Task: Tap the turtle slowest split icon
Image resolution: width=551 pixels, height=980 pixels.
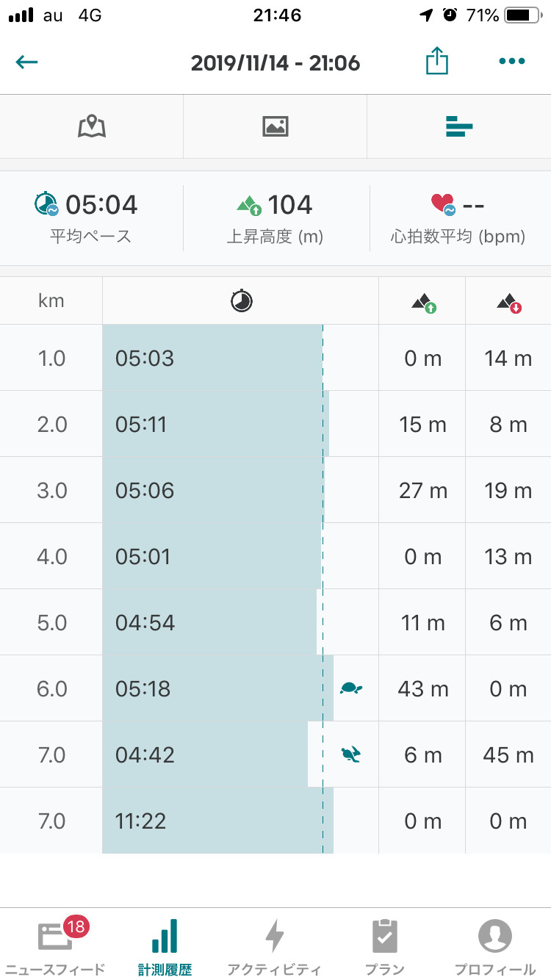Action: [x=351, y=688]
